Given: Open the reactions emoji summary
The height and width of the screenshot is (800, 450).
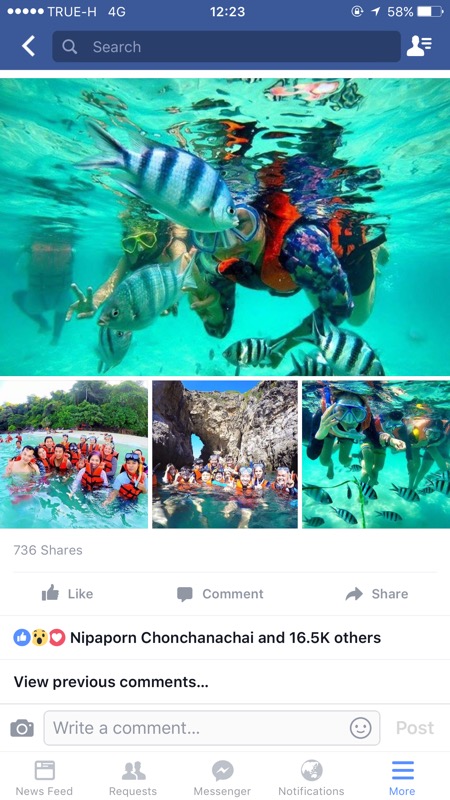Looking at the screenshot, I should tap(39, 637).
